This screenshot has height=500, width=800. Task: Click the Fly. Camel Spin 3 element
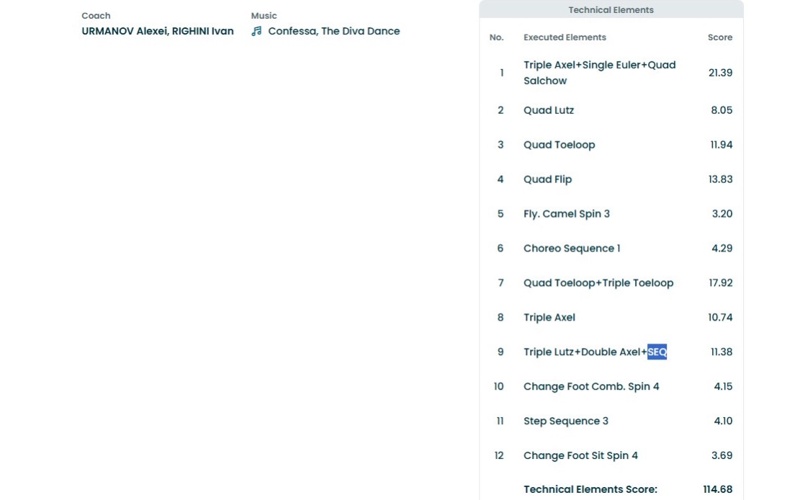click(x=566, y=214)
